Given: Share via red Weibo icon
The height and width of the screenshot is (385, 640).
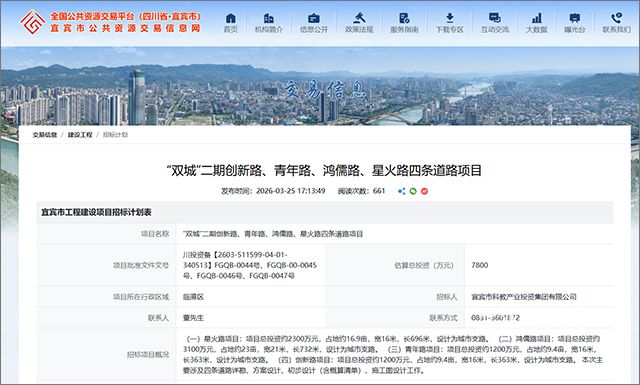Looking at the screenshot, I should coord(424,191).
